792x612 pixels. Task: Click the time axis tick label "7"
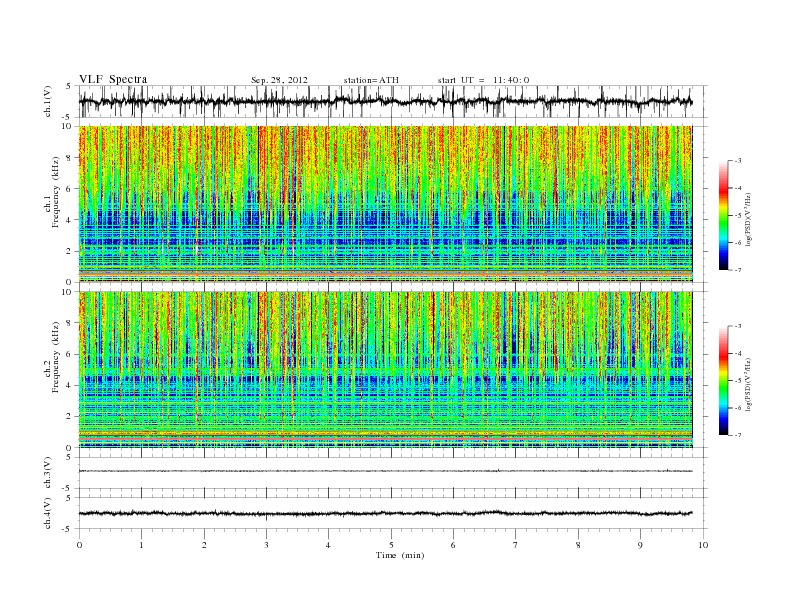[516, 545]
